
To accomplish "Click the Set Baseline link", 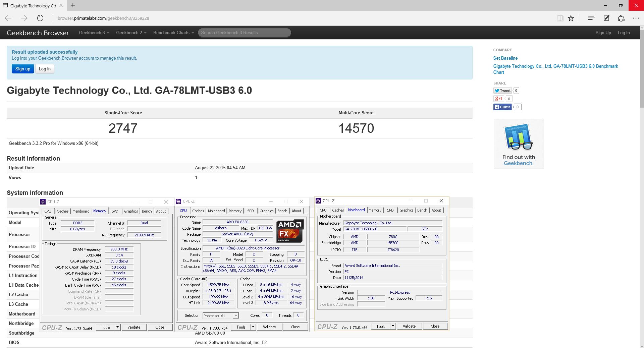I will [x=505, y=58].
